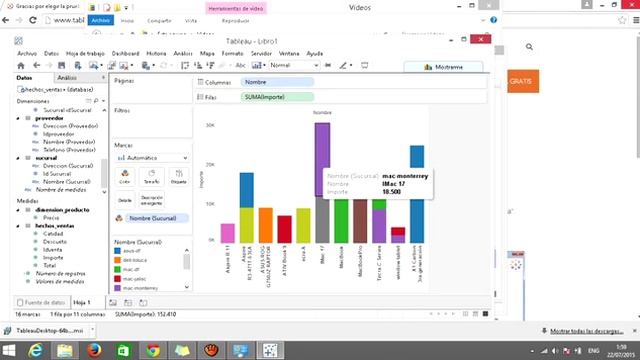This screenshot has width=640, height=360.
Task: Open the Dashboard menu
Action: [125, 53]
